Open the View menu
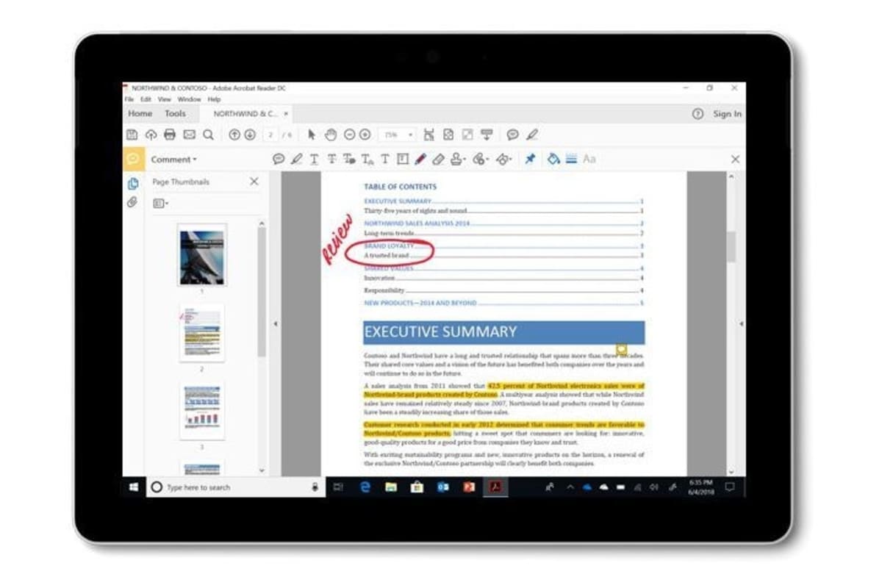This screenshot has width=882, height=588. coord(165,99)
